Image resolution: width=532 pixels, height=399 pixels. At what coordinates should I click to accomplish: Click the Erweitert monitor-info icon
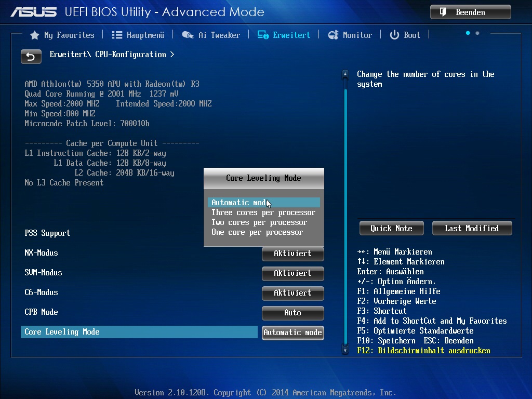click(263, 35)
